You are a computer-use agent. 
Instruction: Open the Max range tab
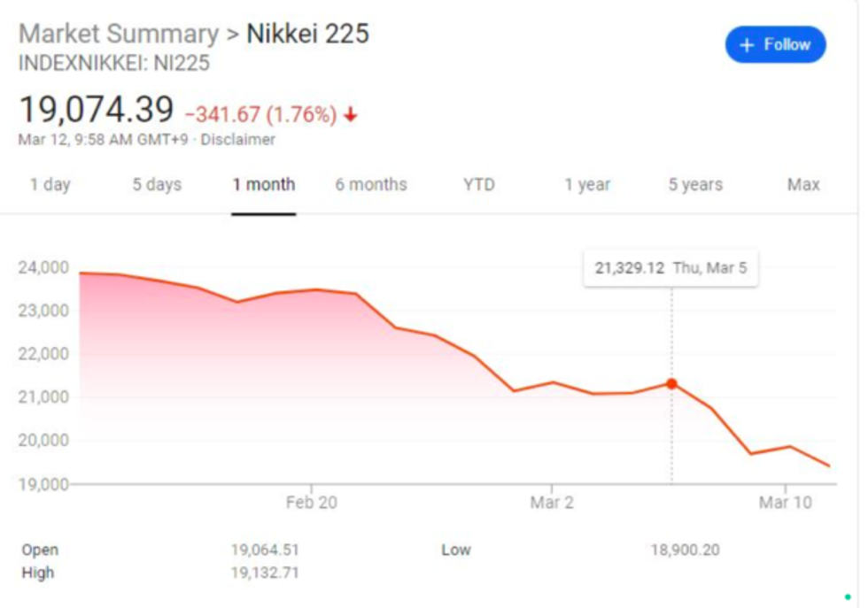pyautogui.click(x=803, y=185)
